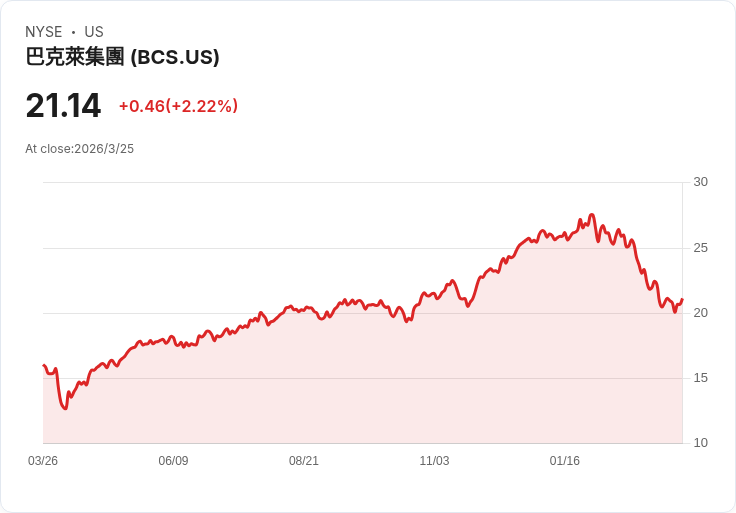736x513 pixels.
Task: Select the 01/16 date on x-axis
Action: (565, 461)
